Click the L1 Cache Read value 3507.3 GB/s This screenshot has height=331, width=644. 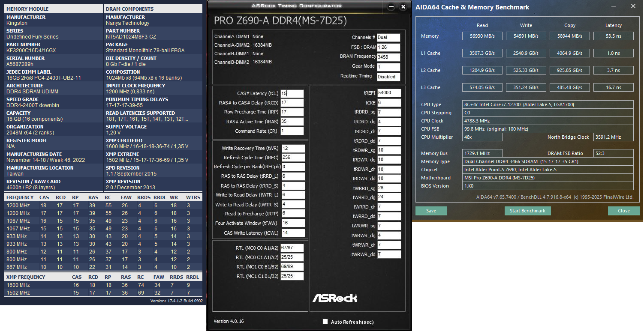click(482, 53)
